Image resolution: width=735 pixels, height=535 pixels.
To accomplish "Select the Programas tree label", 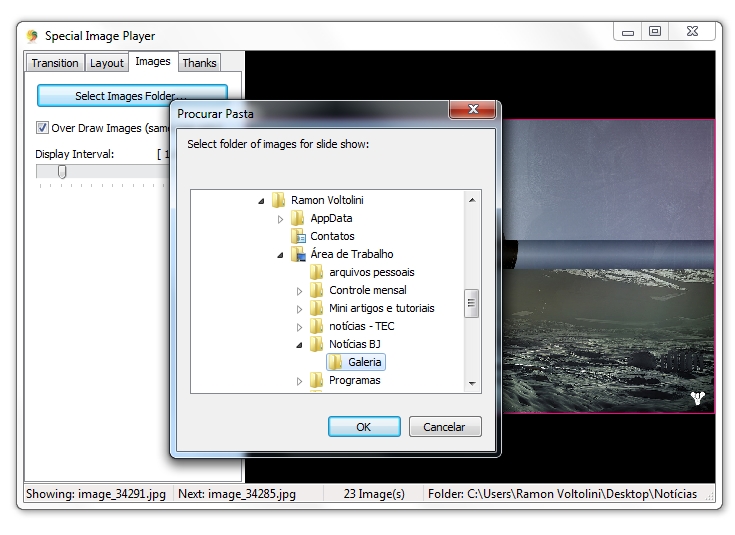I will point(354,380).
